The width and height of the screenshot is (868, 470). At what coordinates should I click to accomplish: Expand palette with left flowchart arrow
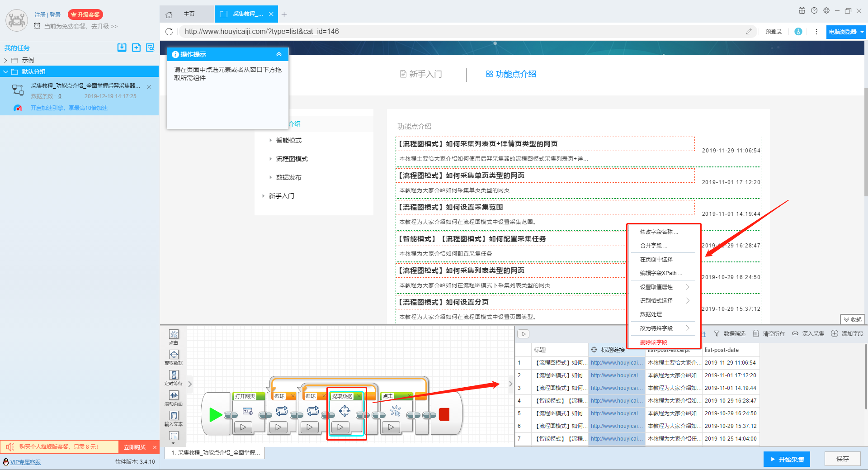pos(190,384)
